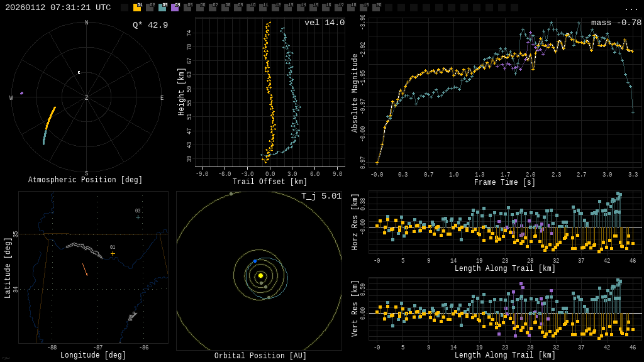The height and width of the screenshot is (362, 644).
Task: Click the small R marker in polar plot
Action: (79, 73)
